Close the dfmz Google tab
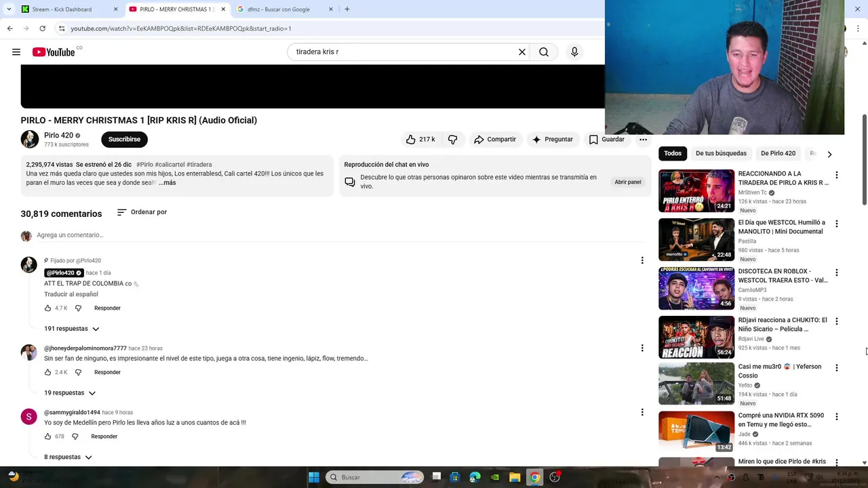The width and height of the screenshot is (868, 488). [x=331, y=9]
